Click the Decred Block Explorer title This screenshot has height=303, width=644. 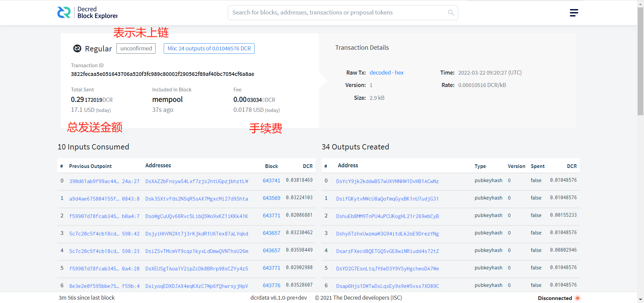pyautogui.click(x=97, y=12)
